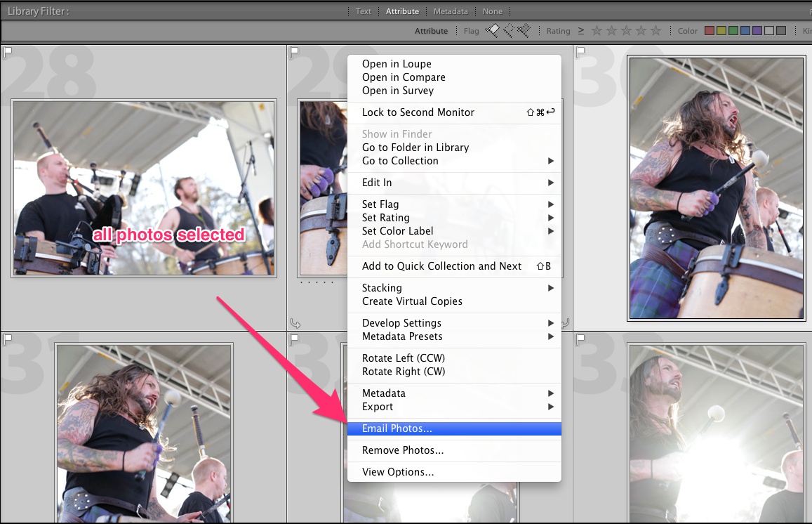Set rating filter to three stars

click(626, 31)
